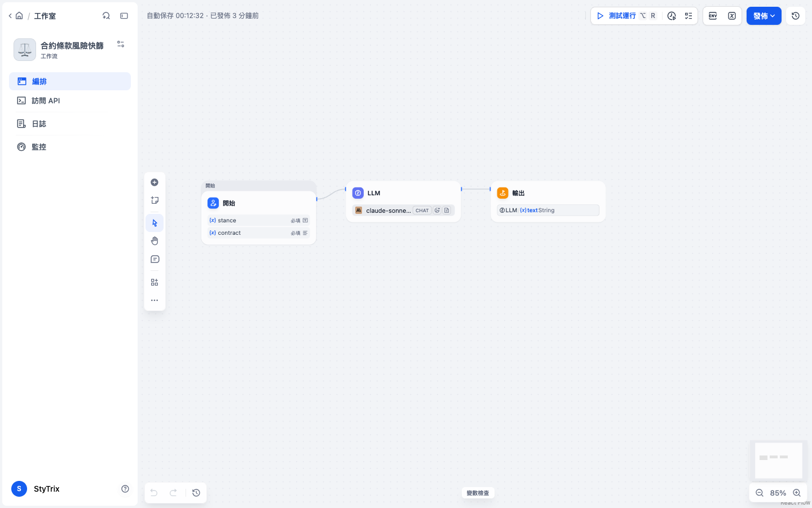Open the checklist icon beside test run
The width and height of the screenshot is (812, 508).
(x=689, y=16)
